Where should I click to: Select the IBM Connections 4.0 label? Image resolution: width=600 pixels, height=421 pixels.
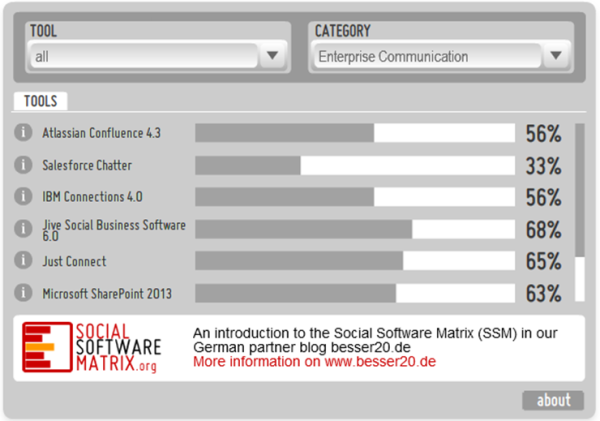(92, 197)
